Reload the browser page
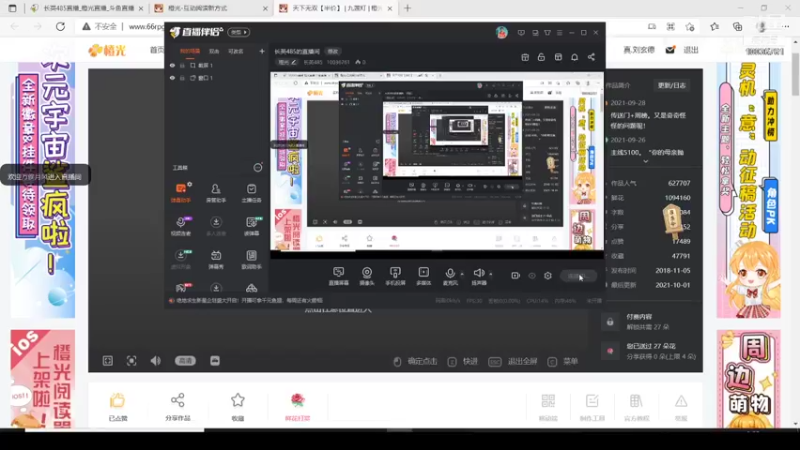The height and width of the screenshot is (450, 800). coord(60,27)
